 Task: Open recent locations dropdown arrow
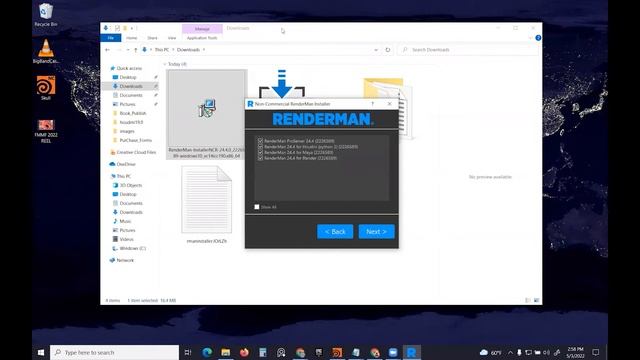pyautogui.click(x=128, y=50)
